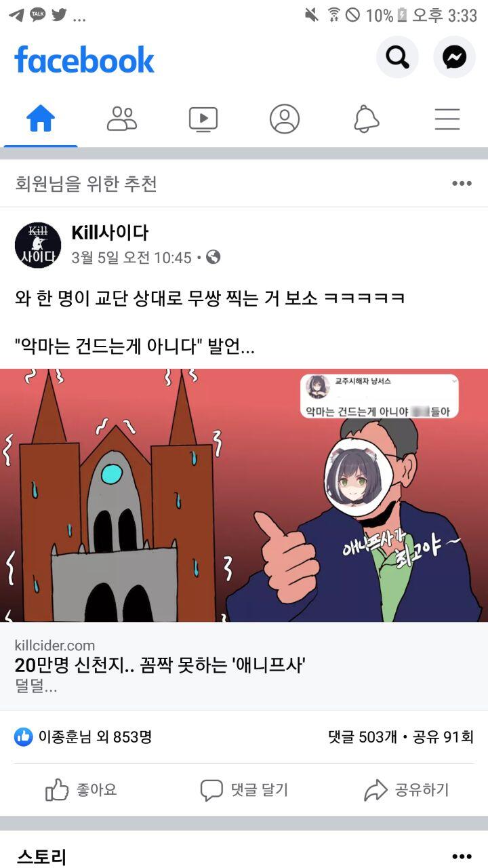
Task: Tap 댓글 달기 to comment
Action: pos(244,790)
